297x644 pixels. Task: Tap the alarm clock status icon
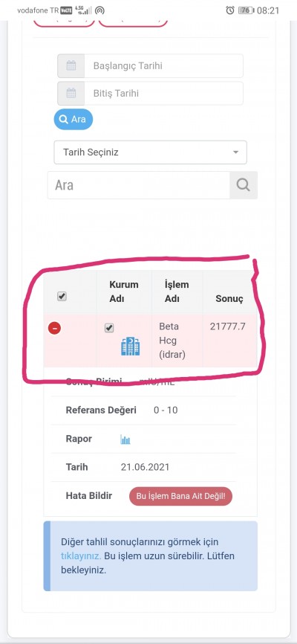(x=229, y=10)
